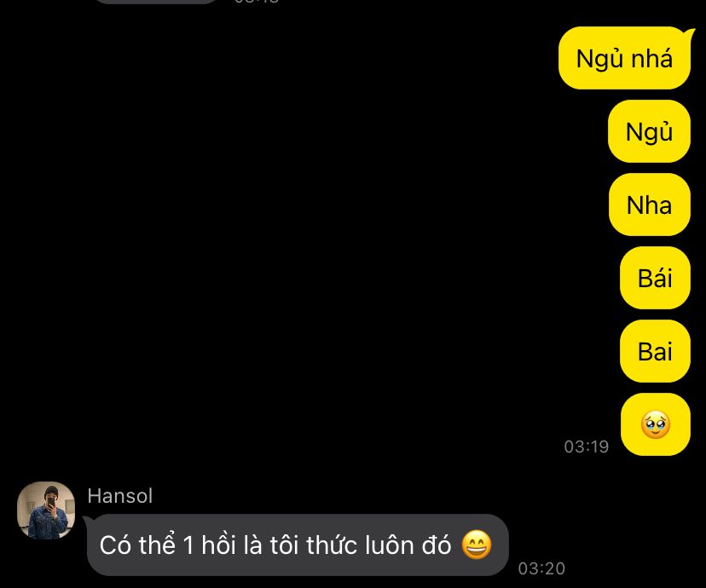Tap the 03:19 timestamp
This screenshot has width=706, height=588.
click(587, 447)
